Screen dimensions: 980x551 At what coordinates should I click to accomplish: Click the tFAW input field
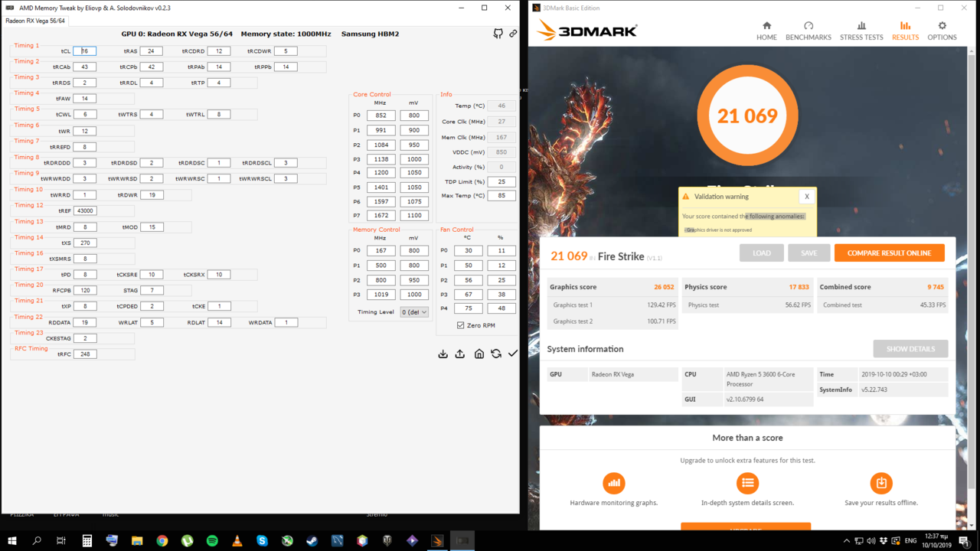pos(85,99)
